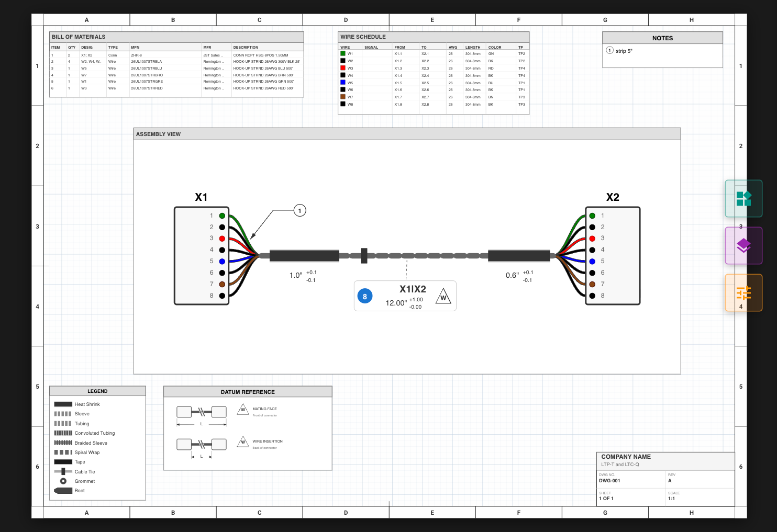This screenshot has height=532, width=777.
Task: Click the green color swatch for wire W1
Action: (x=343, y=53)
